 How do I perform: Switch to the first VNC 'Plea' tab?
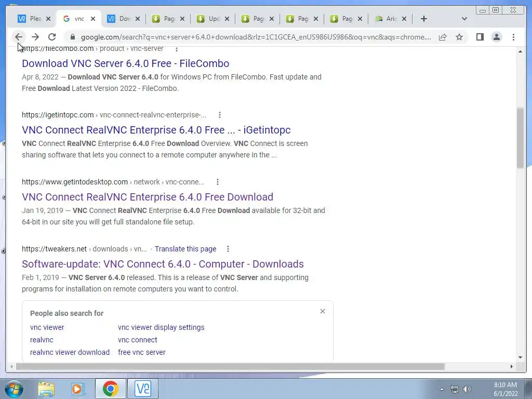pos(30,19)
